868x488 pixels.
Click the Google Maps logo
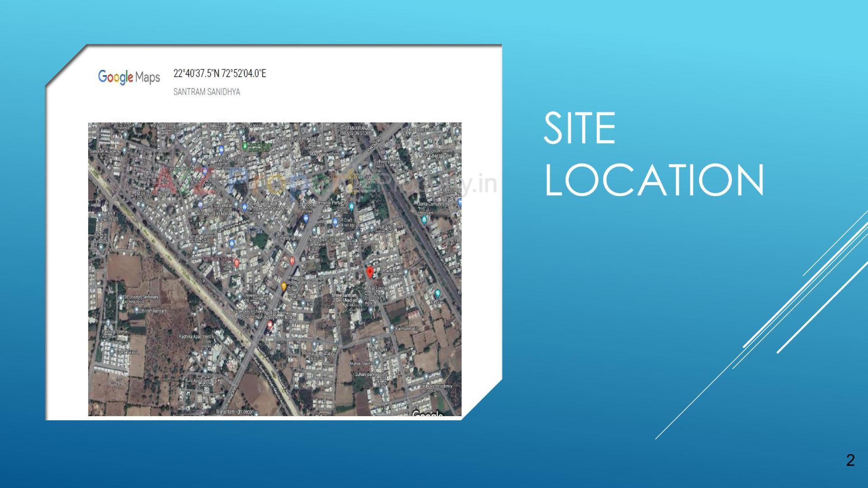(x=129, y=77)
